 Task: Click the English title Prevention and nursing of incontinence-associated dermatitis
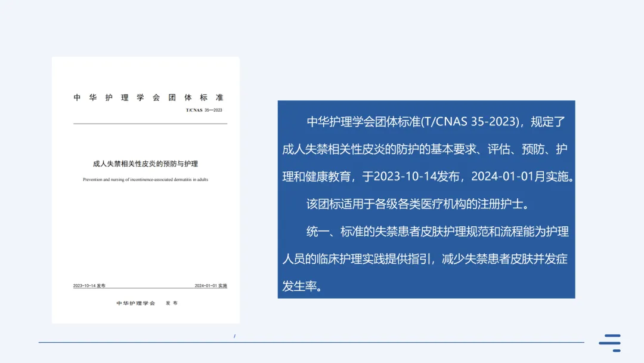tap(145, 179)
